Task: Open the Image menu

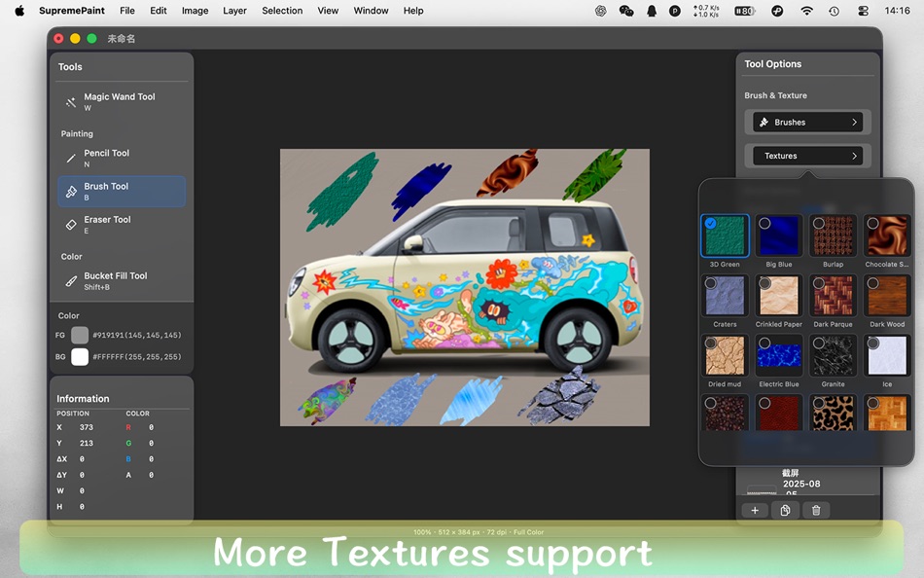Action: [x=195, y=11]
